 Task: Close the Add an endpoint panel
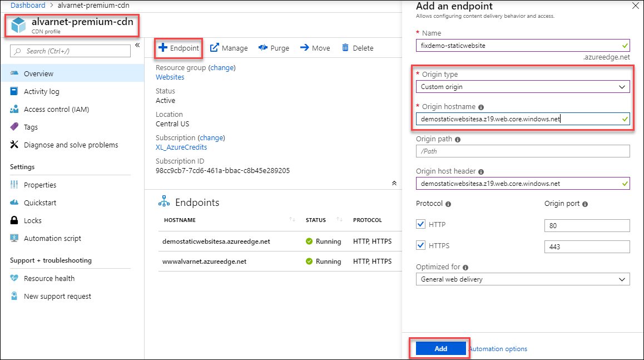point(635,6)
